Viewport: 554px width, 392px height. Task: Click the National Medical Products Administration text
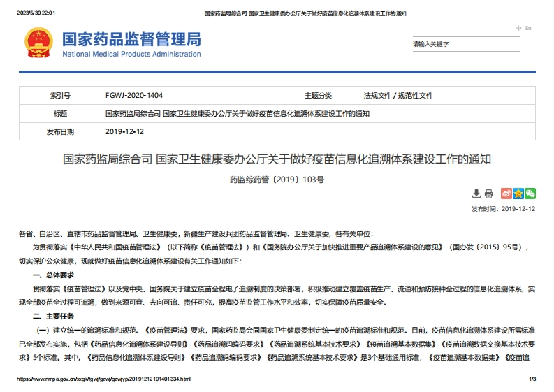(x=131, y=55)
